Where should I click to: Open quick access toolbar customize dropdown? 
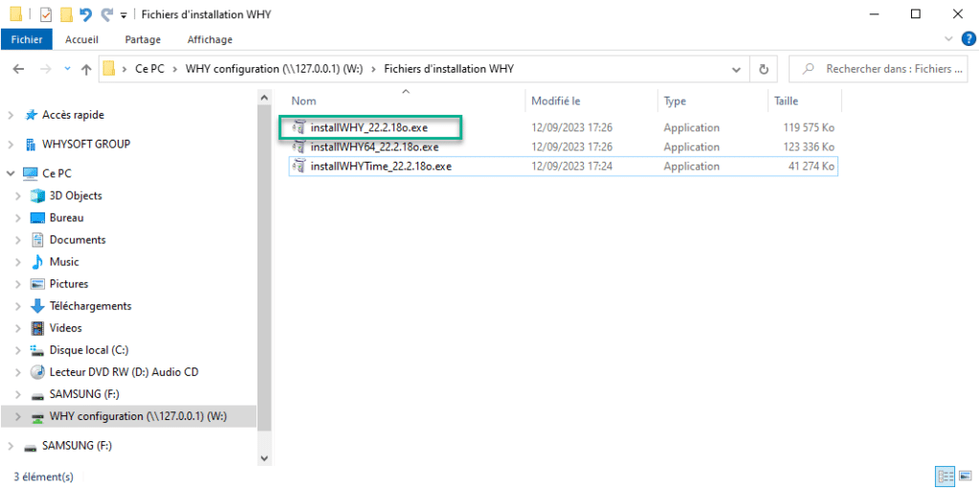[x=123, y=15]
